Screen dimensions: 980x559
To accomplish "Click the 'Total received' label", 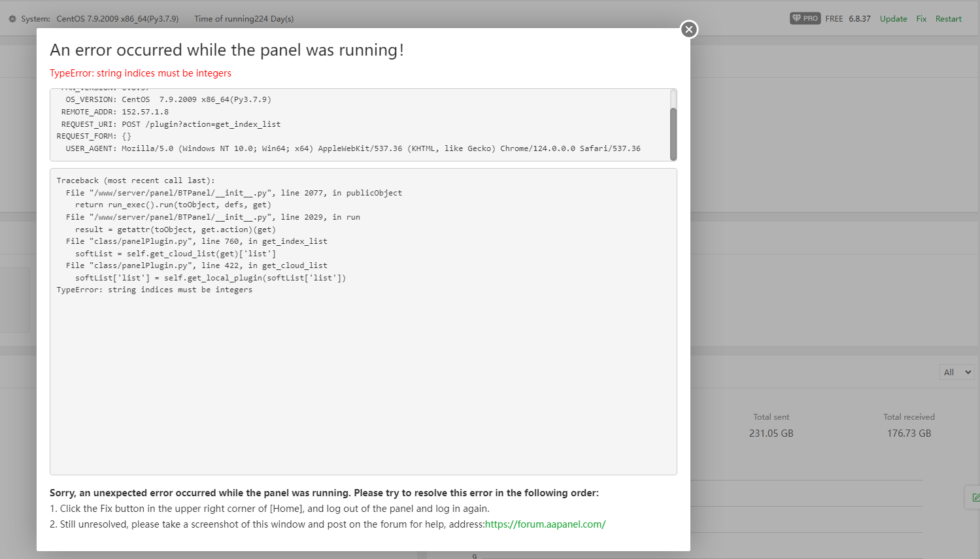I will tap(909, 417).
